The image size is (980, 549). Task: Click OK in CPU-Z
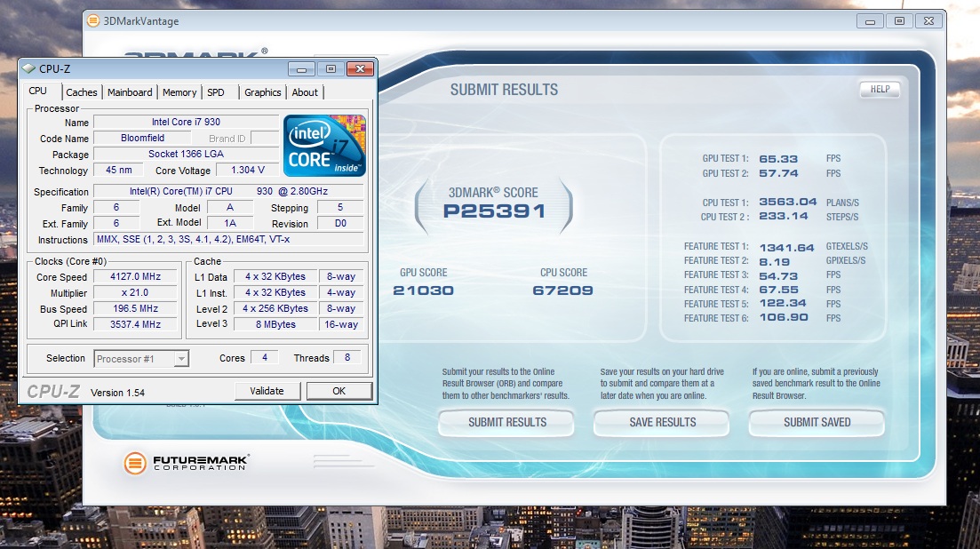pyautogui.click(x=339, y=391)
